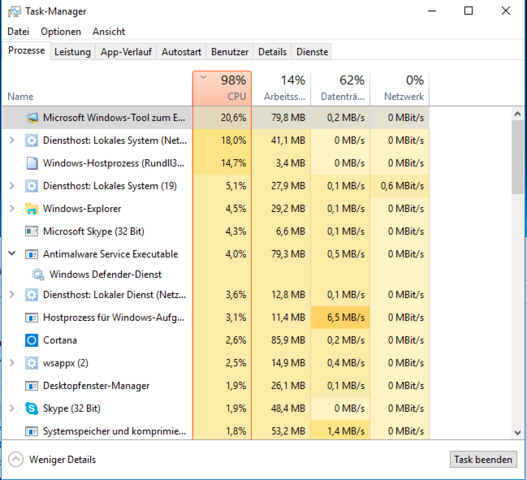Viewport: 527px width, 480px height.
Task: Switch to the Dienste tab
Action: [312, 52]
